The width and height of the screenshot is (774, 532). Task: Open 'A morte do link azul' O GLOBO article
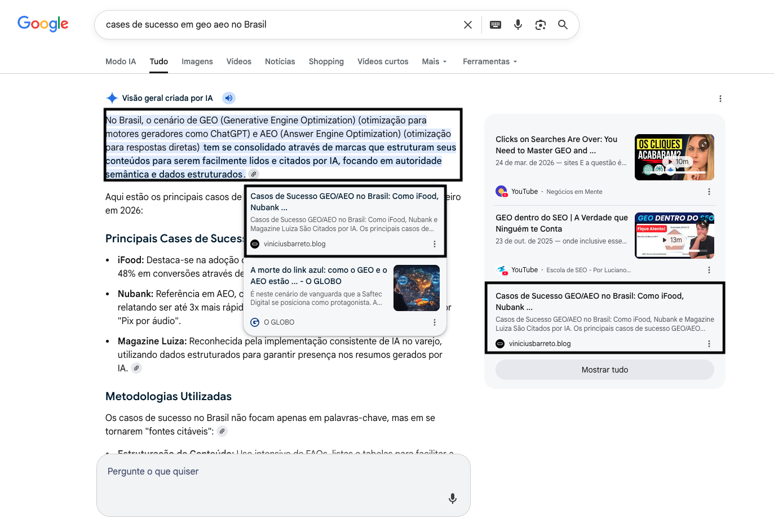point(319,276)
